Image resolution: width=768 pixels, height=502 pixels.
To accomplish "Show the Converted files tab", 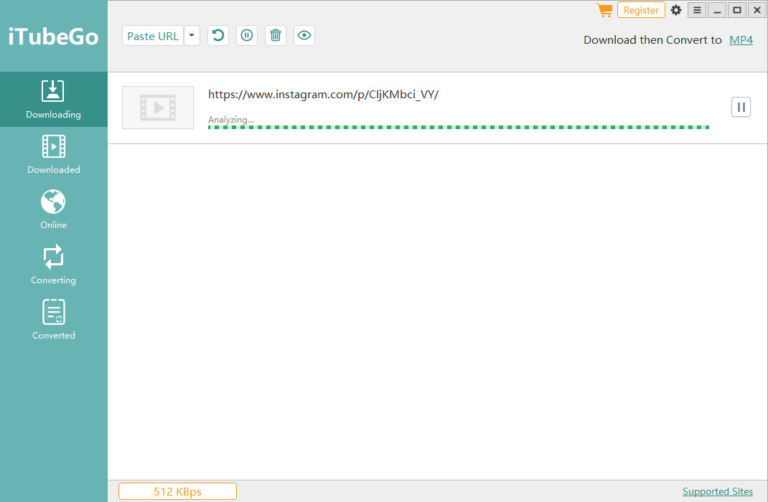I will 53,320.
